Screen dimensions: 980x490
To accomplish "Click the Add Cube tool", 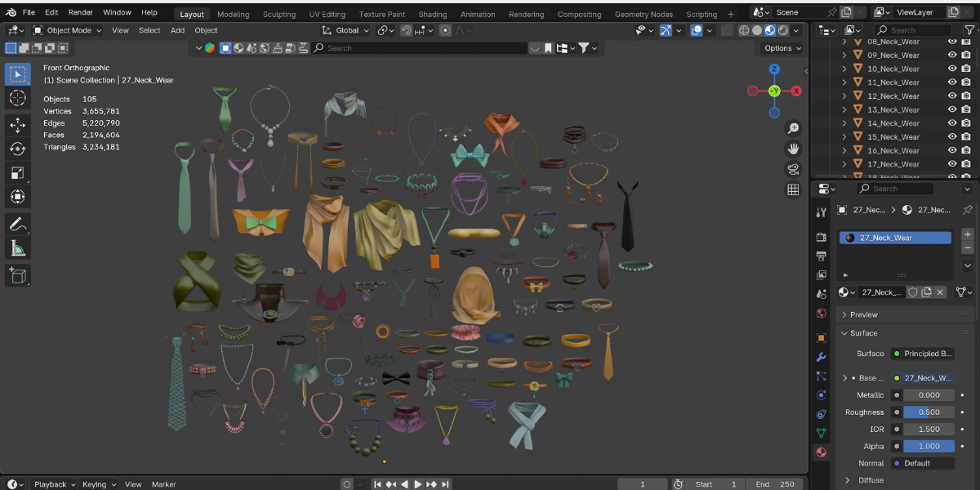I will click(x=17, y=275).
